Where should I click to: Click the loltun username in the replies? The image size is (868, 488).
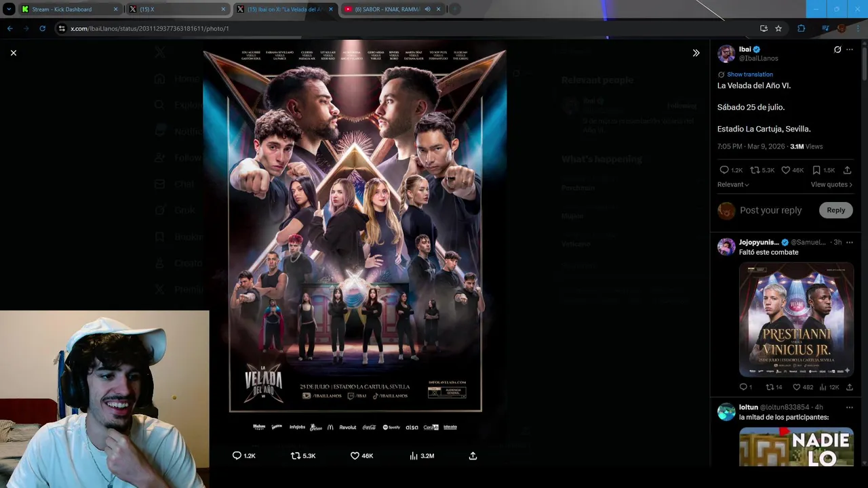[749, 407]
